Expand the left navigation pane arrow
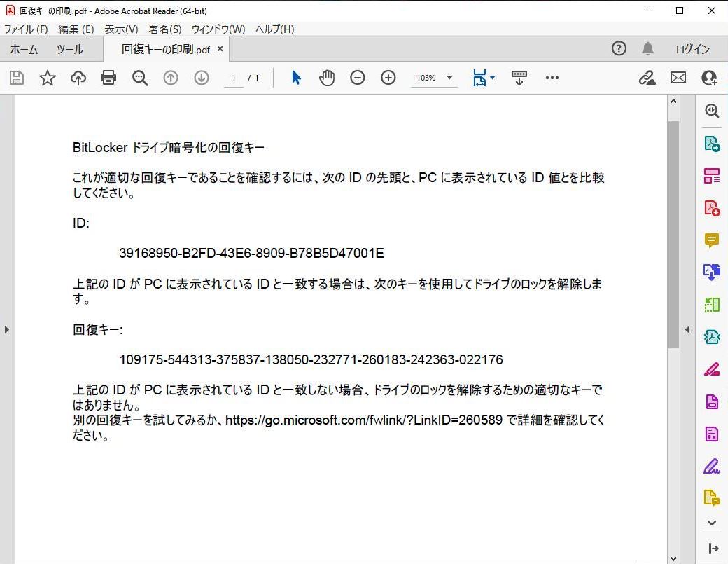728x564 pixels. [6, 329]
